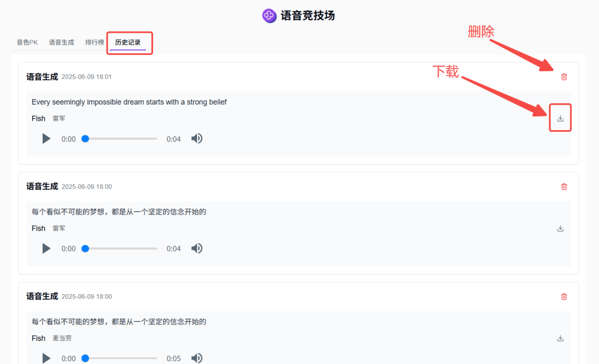Seek in the Chinese 雷军 audio slider
599x364 pixels.
point(120,249)
